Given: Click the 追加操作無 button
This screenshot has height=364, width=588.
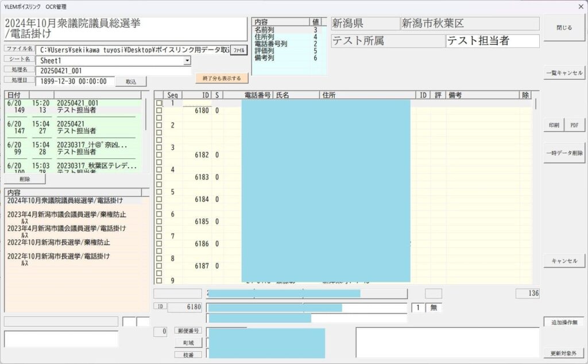Looking at the screenshot, I should (x=564, y=322).
